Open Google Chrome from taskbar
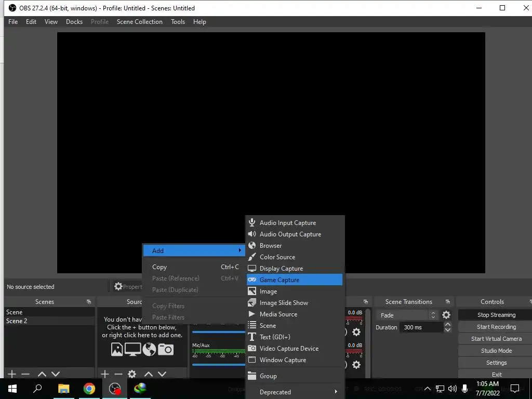The width and height of the screenshot is (532, 399). (89, 389)
